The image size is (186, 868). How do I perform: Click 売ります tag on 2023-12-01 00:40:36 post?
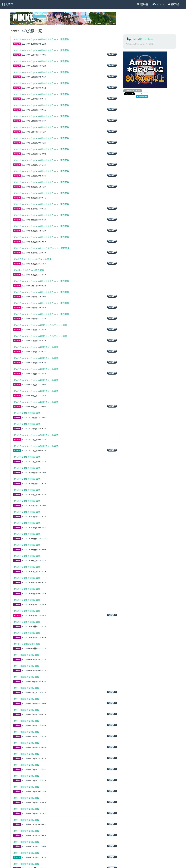pyautogui.click(x=17, y=450)
